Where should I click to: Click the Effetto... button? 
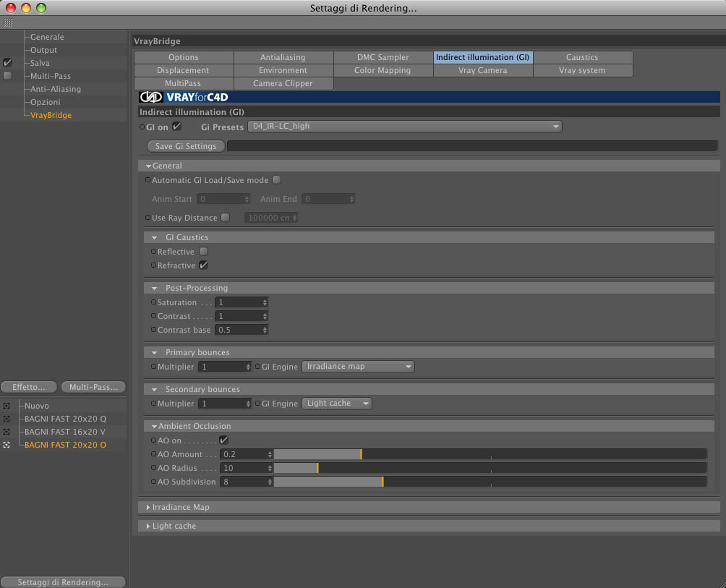point(29,387)
